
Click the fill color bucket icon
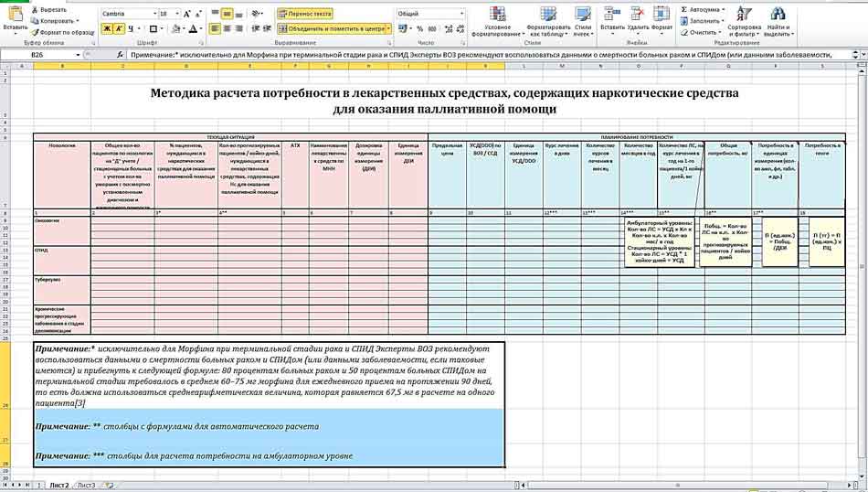click(x=176, y=28)
